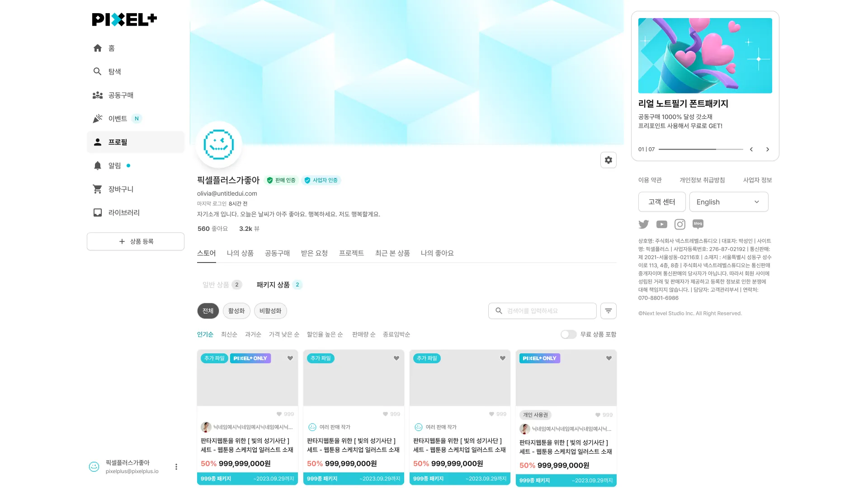Go to previous banner slide arrow

(x=751, y=149)
